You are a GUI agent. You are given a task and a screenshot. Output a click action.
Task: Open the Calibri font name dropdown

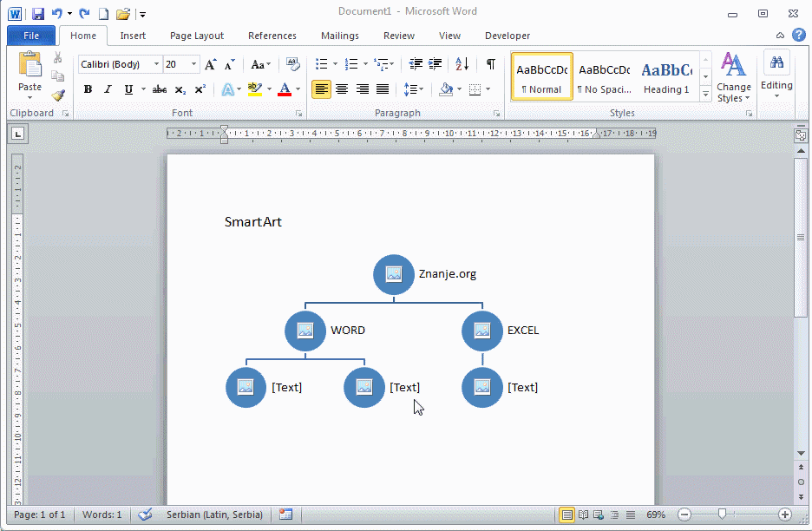157,64
